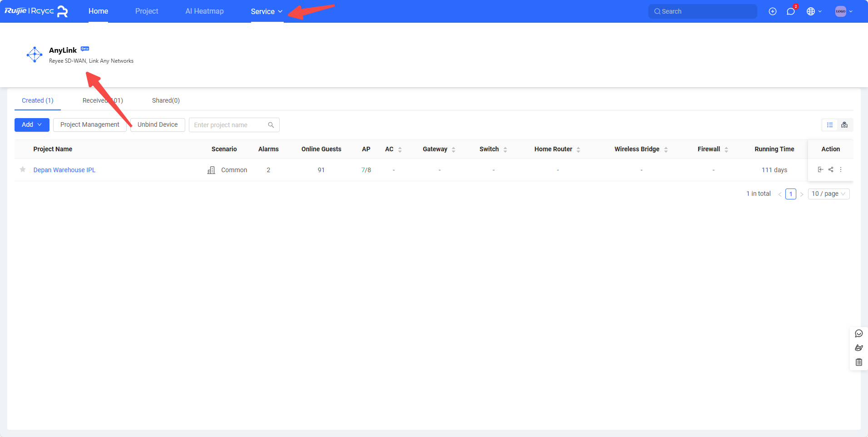Click the Common scenario cell
868x437 pixels.
[227, 170]
